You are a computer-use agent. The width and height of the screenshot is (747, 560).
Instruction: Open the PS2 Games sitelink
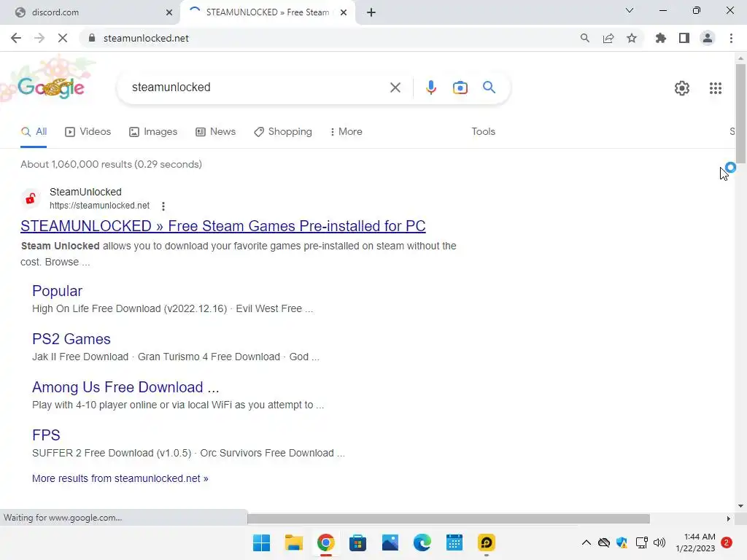[x=71, y=339]
